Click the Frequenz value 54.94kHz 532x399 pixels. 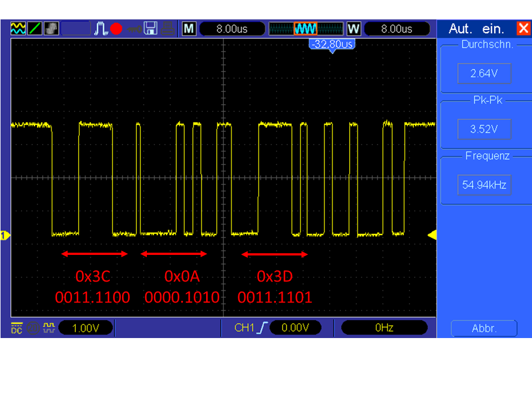pos(484,185)
